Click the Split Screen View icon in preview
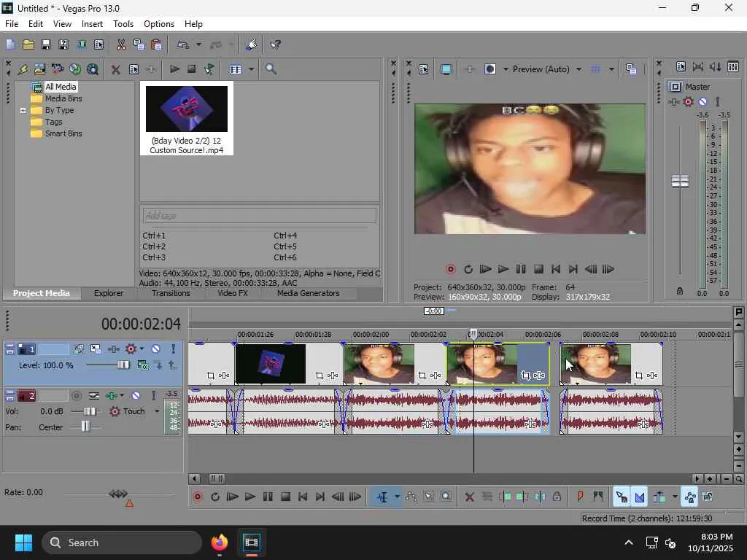This screenshot has height=560, width=747. click(x=490, y=69)
